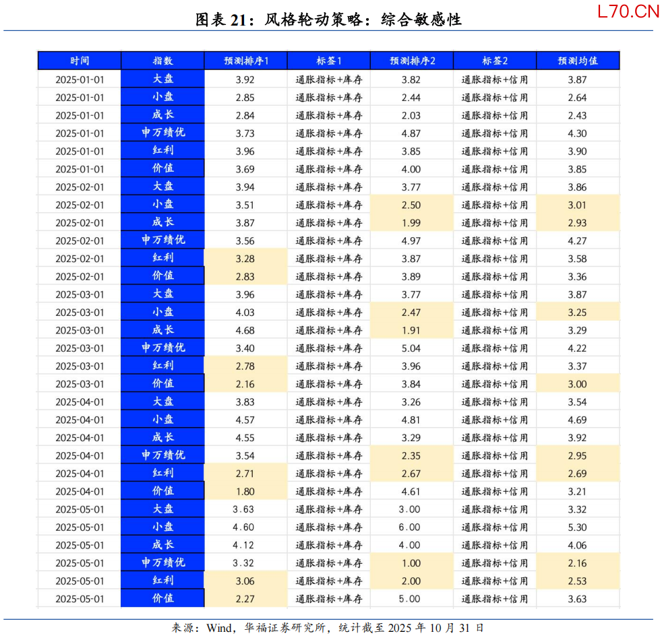Click the highlighted cell with value 1.80
This screenshot has height=644, width=662.
245,492
